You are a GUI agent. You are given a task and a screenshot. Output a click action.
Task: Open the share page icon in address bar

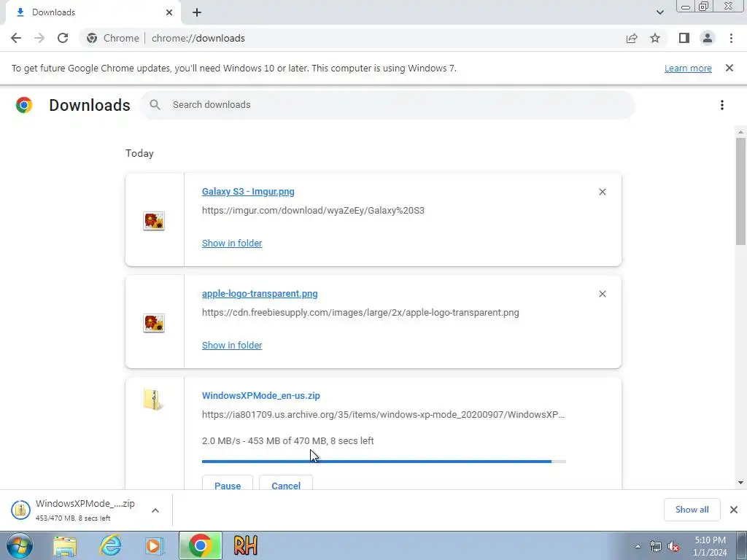tap(632, 38)
